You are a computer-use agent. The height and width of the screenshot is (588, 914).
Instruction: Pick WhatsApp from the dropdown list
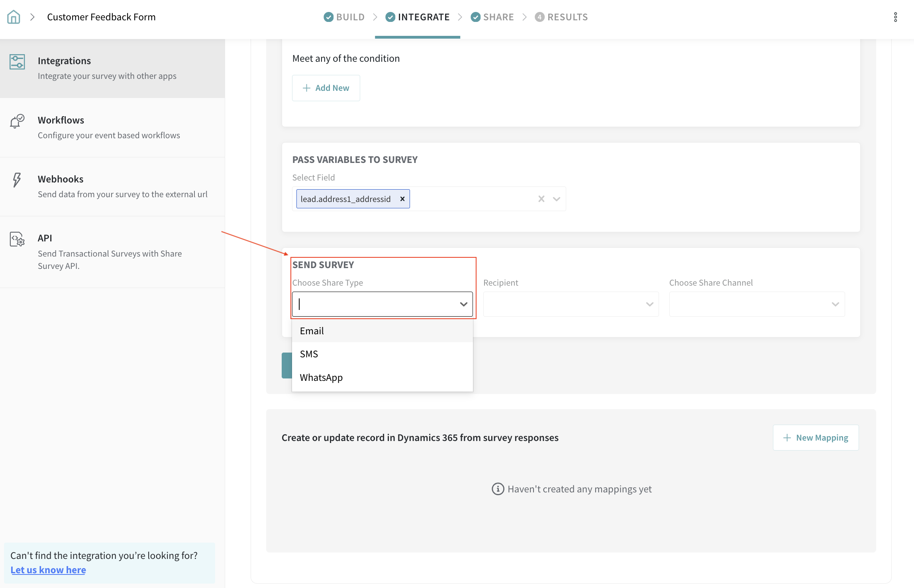coord(321,378)
